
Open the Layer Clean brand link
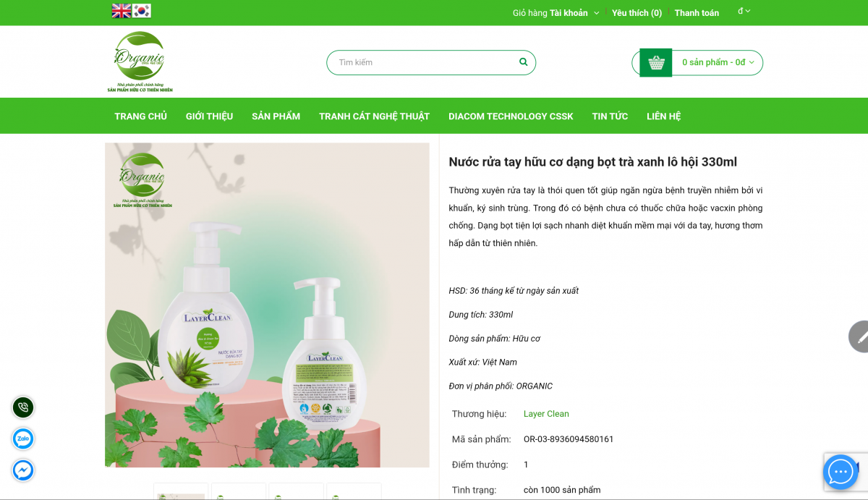pos(546,414)
